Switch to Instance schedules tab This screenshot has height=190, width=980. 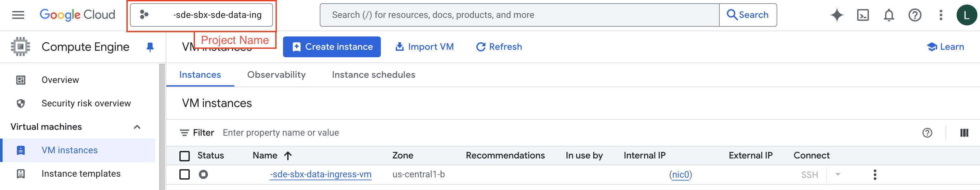(x=373, y=75)
